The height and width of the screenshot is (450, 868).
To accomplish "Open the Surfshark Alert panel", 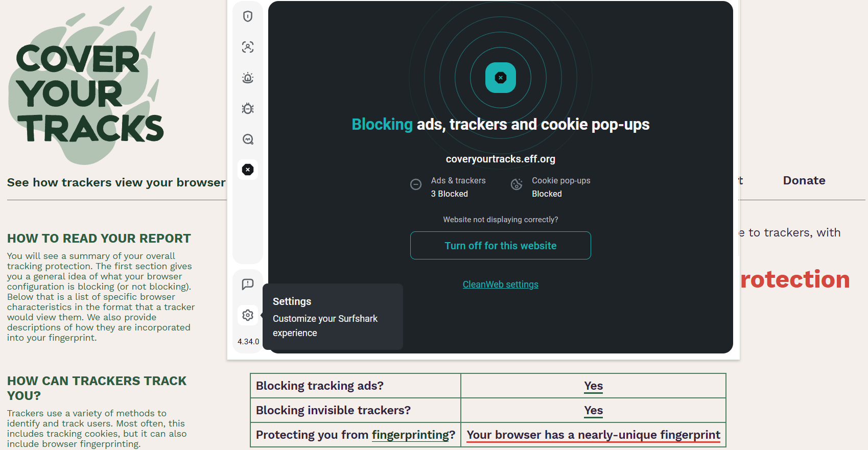I will (x=248, y=78).
